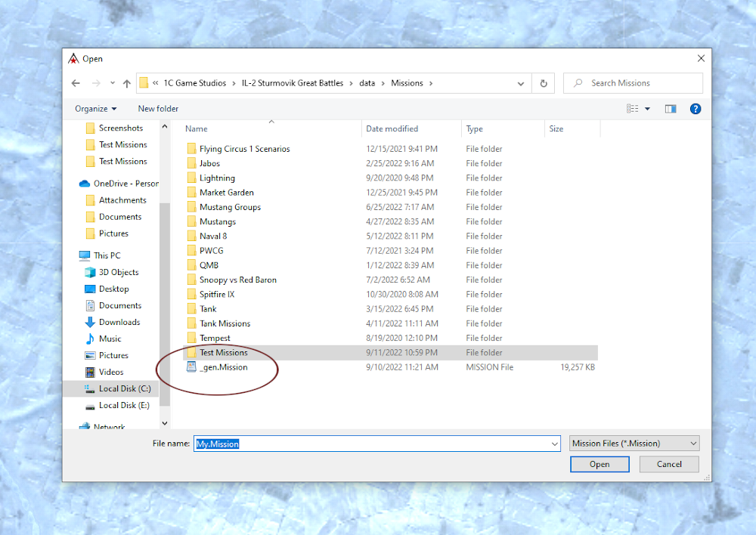Sort by Date modified column
This screenshot has height=535, width=756.
click(392, 128)
